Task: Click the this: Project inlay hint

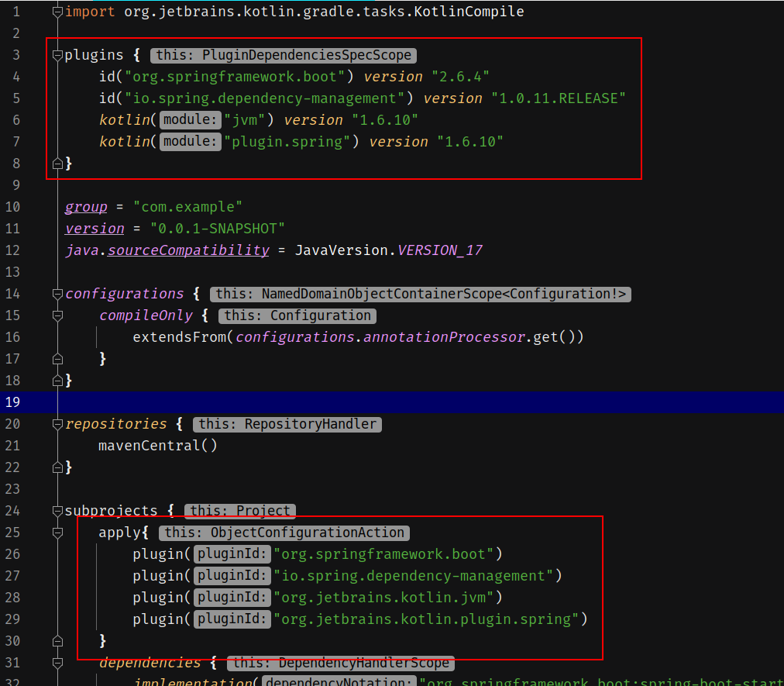Action: coord(240,510)
